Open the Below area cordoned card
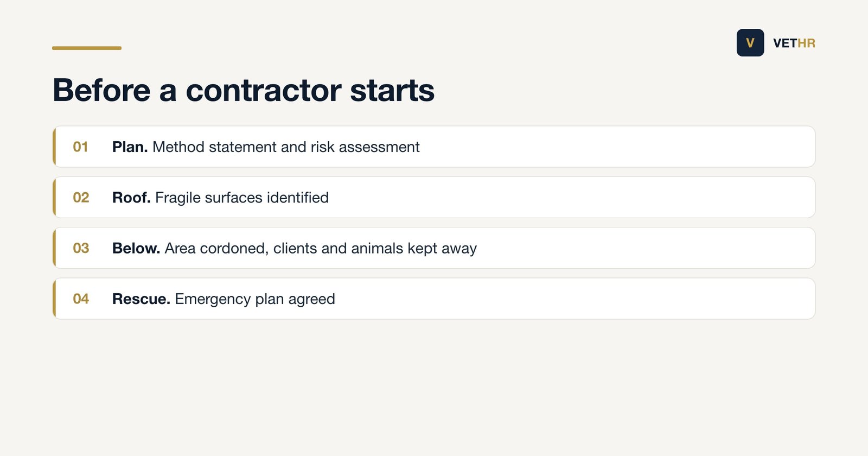Screen dimensions: 868x456 coord(434,248)
